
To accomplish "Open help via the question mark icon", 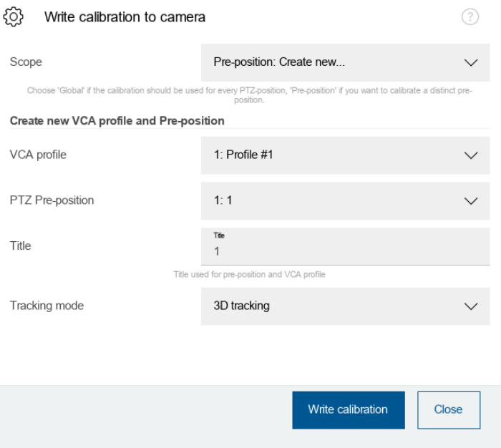I will [x=470, y=19].
